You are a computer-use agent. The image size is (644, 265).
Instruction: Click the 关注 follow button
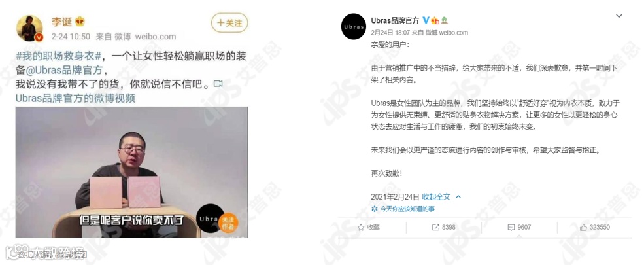point(229,23)
